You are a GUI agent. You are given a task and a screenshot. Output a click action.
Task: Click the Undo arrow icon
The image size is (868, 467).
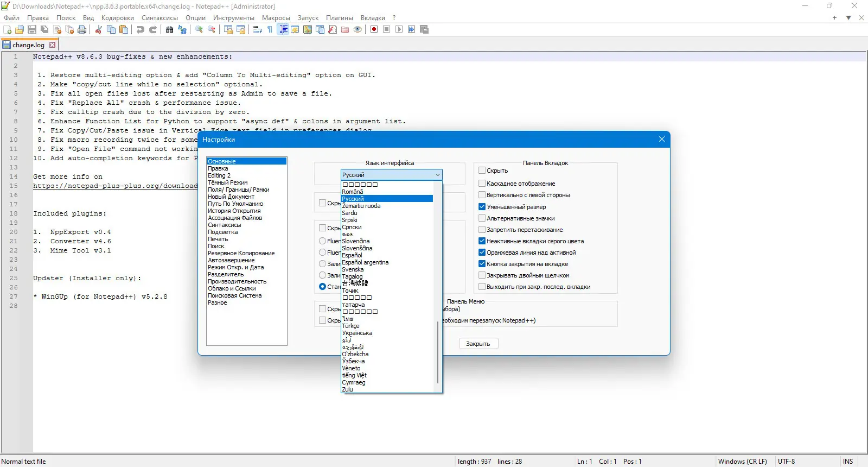pos(141,29)
